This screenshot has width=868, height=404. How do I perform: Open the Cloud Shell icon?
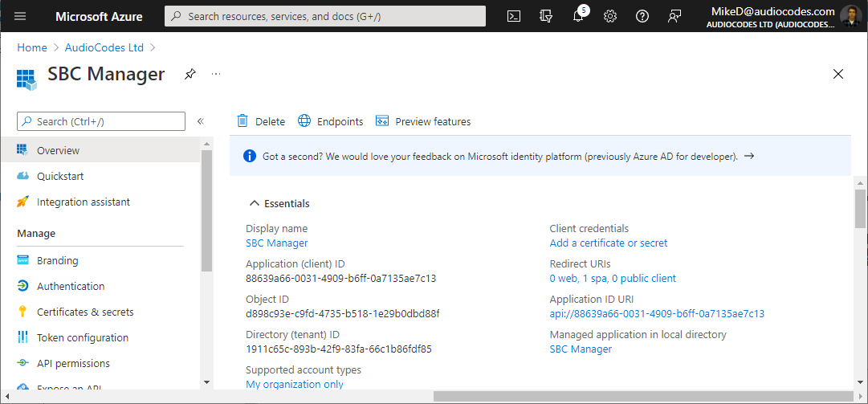tap(514, 16)
